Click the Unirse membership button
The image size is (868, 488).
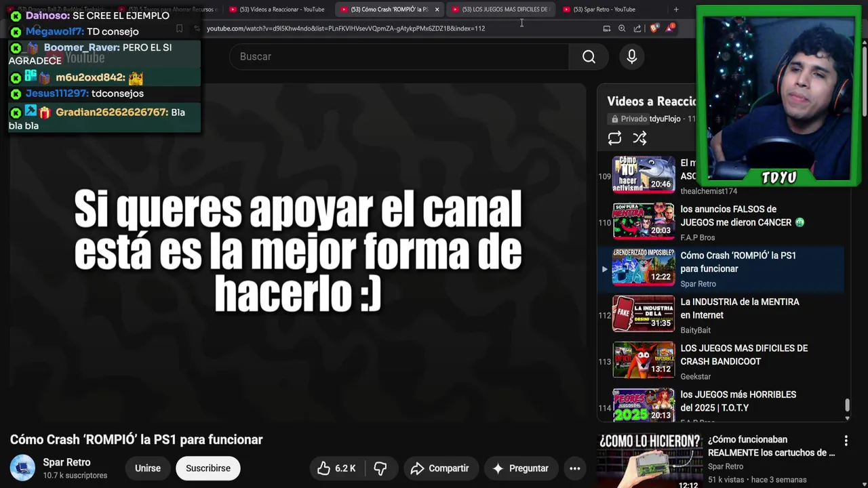click(x=148, y=468)
